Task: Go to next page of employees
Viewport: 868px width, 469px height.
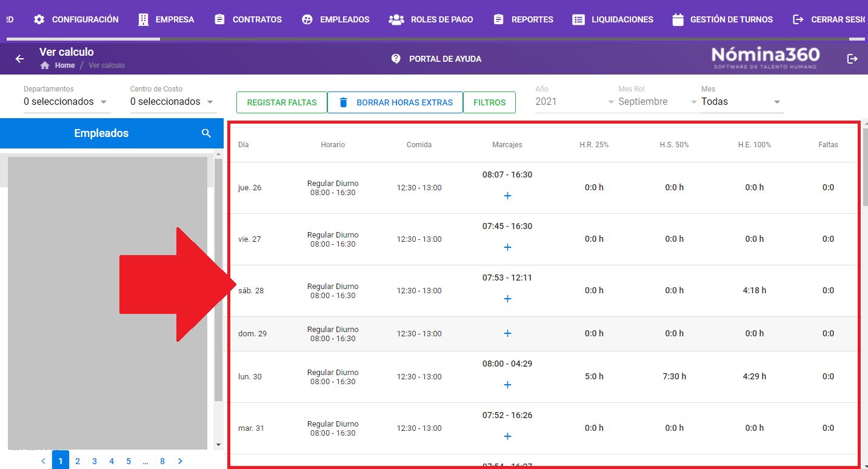Action: point(180,461)
